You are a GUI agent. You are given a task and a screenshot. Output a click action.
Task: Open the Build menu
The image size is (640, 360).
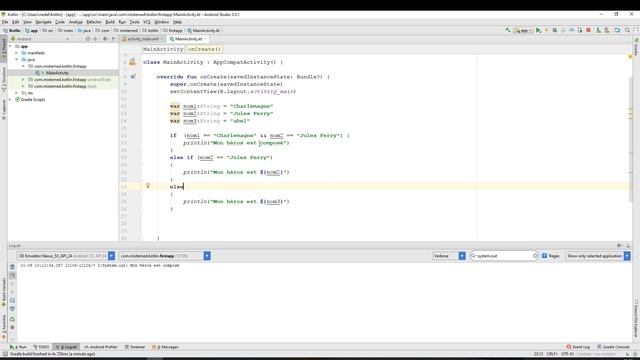(x=110, y=22)
